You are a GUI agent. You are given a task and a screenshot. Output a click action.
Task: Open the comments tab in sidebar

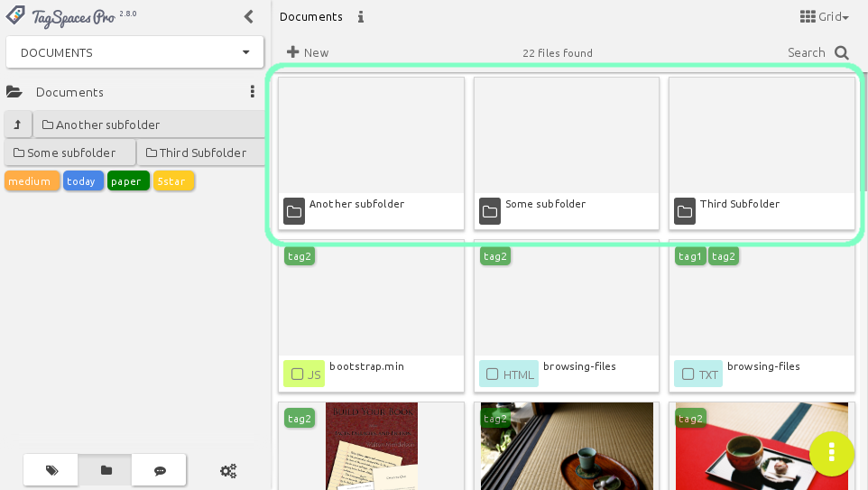pos(160,470)
